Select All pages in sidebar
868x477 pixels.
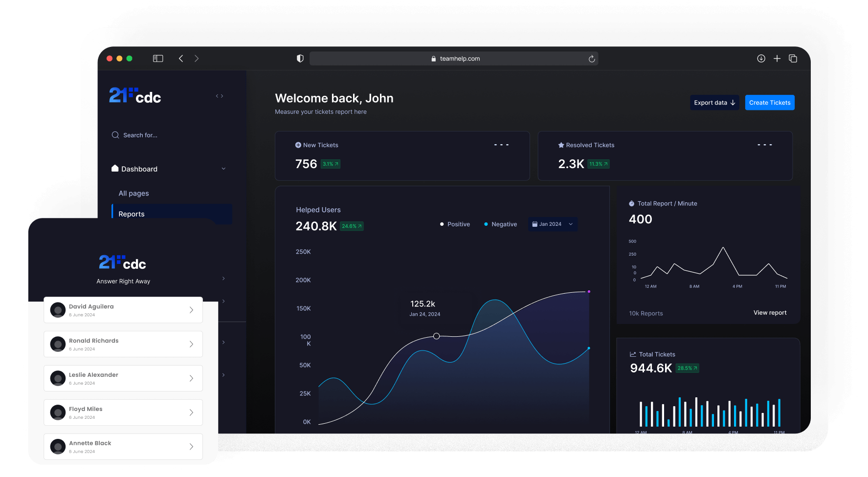point(134,194)
